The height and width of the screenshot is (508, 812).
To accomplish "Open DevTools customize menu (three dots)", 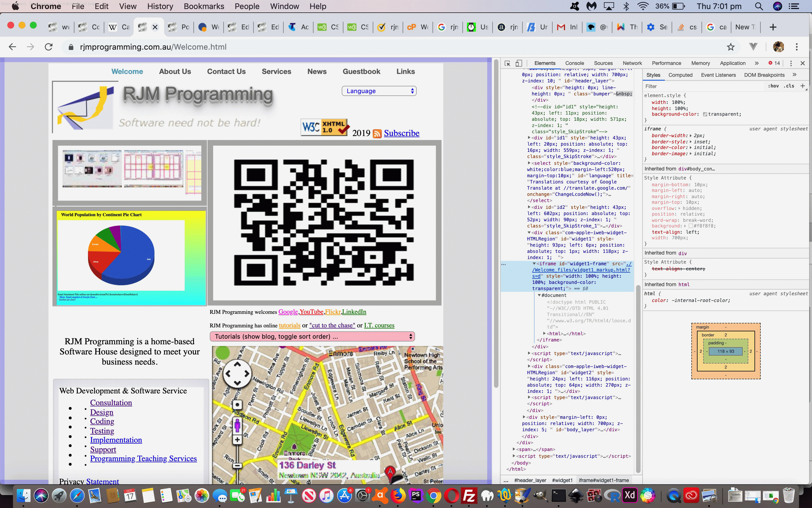I will (791, 63).
